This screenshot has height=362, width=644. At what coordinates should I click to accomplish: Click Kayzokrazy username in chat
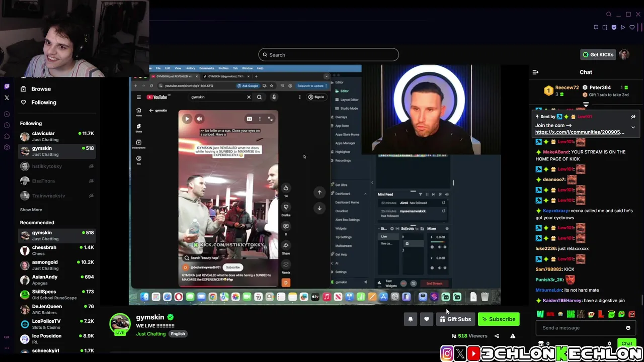(555, 211)
